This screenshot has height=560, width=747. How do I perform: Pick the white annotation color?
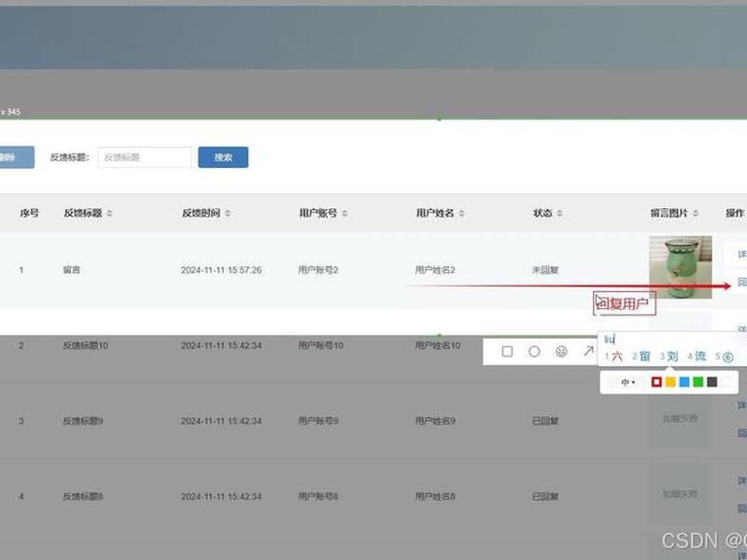click(x=726, y=382)
